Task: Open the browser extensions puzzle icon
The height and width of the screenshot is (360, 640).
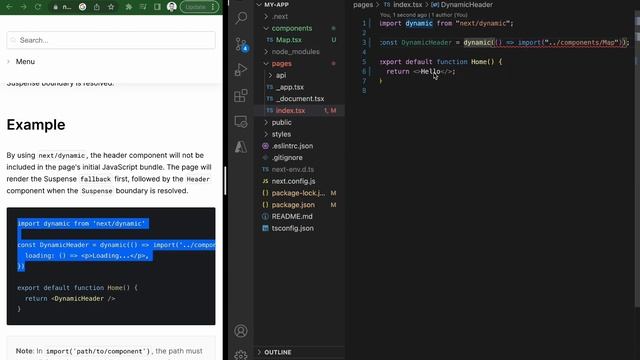Action: [x=129, y=7]
